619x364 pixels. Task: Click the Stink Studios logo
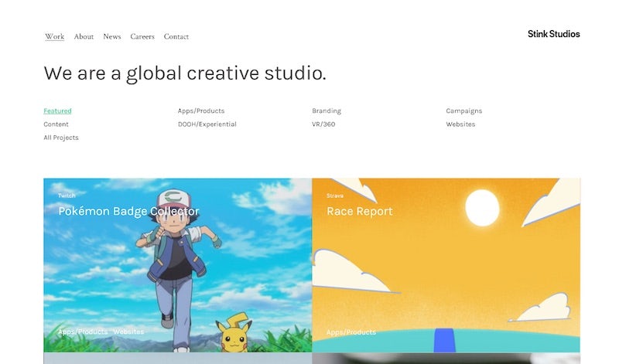coord(553,34)
